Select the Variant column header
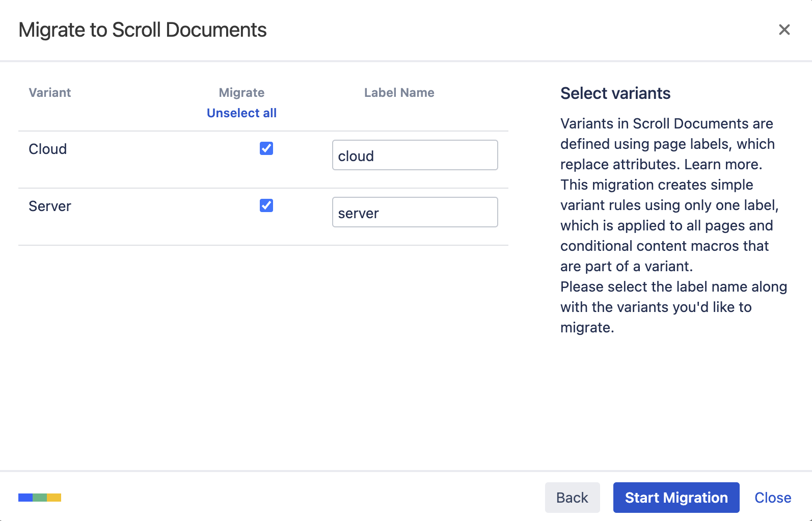Image resolution: width=812 pixels, height=521 pixels. click(x=50, y=93)
